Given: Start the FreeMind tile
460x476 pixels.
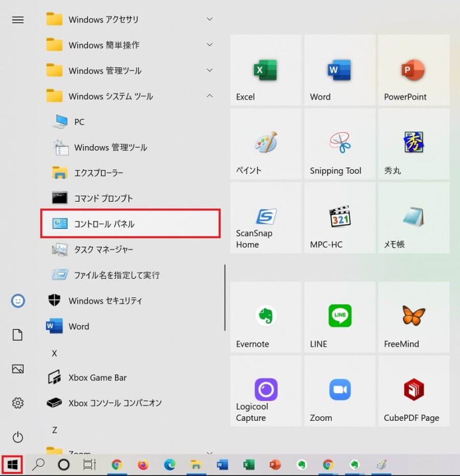Looking at the screenshot, I should click(414, 317).
